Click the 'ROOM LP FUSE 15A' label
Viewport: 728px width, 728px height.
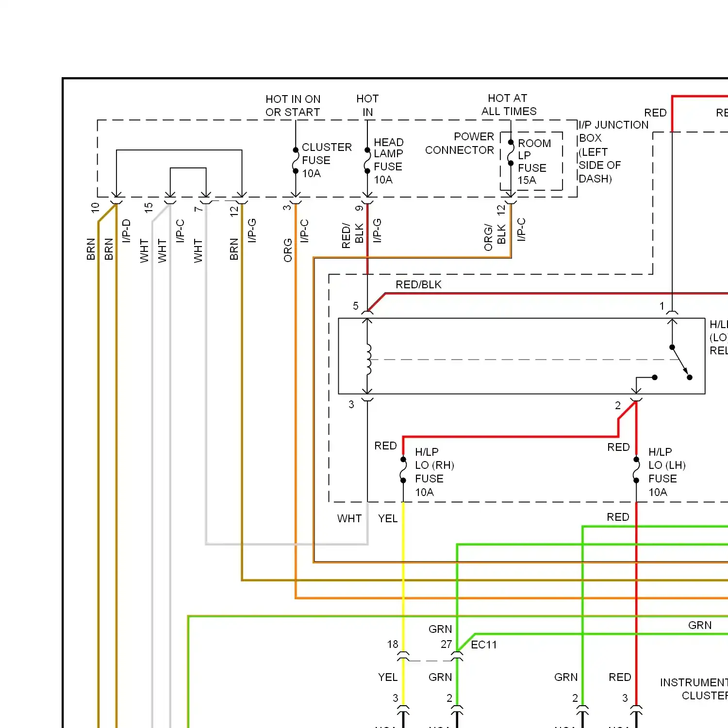(534, 162)
